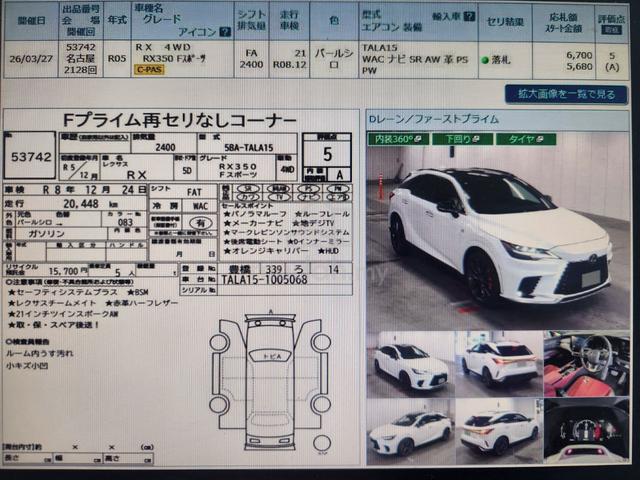Click the 名古屋 venue text
The image size is (640, 480).
81,59
